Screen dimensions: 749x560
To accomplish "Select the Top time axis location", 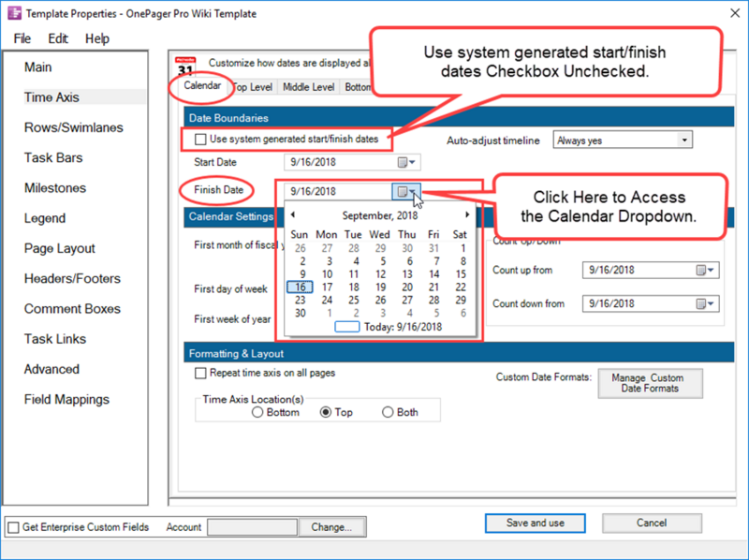I will pos(326,412).
